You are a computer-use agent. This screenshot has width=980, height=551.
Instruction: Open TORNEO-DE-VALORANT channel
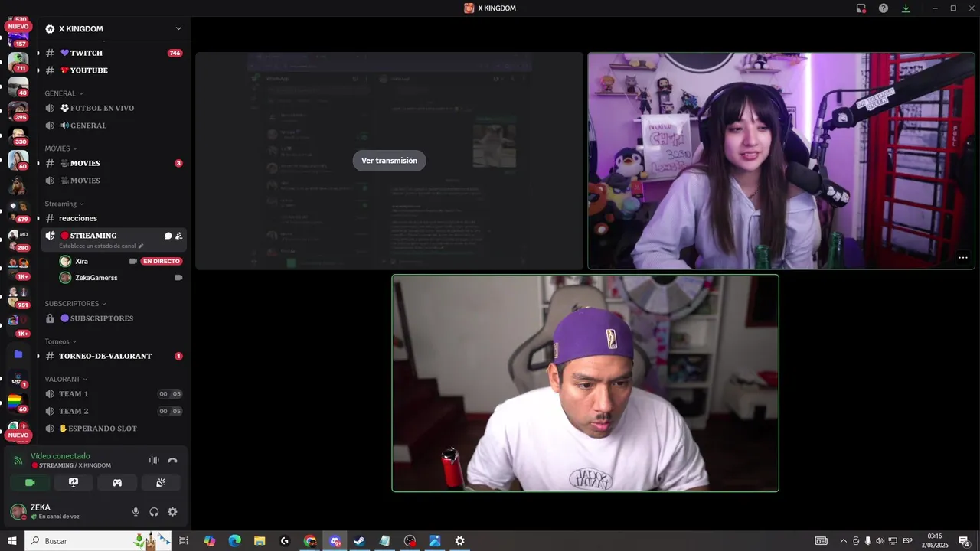point(113,356)
